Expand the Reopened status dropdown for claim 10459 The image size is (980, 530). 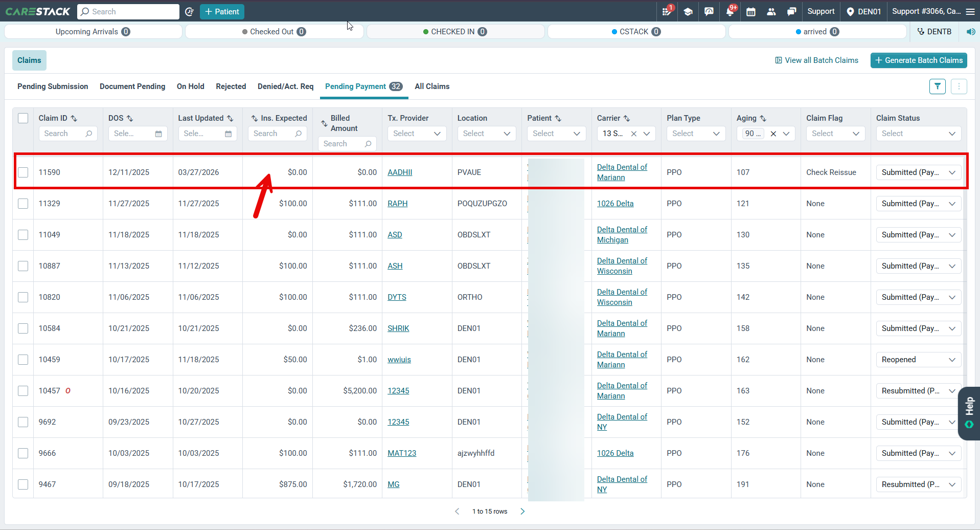tap(919, 360)
